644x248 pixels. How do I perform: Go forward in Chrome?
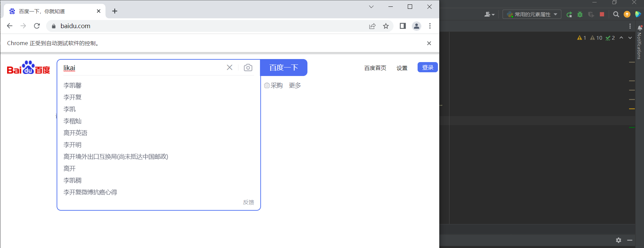(x=23, y=26)
